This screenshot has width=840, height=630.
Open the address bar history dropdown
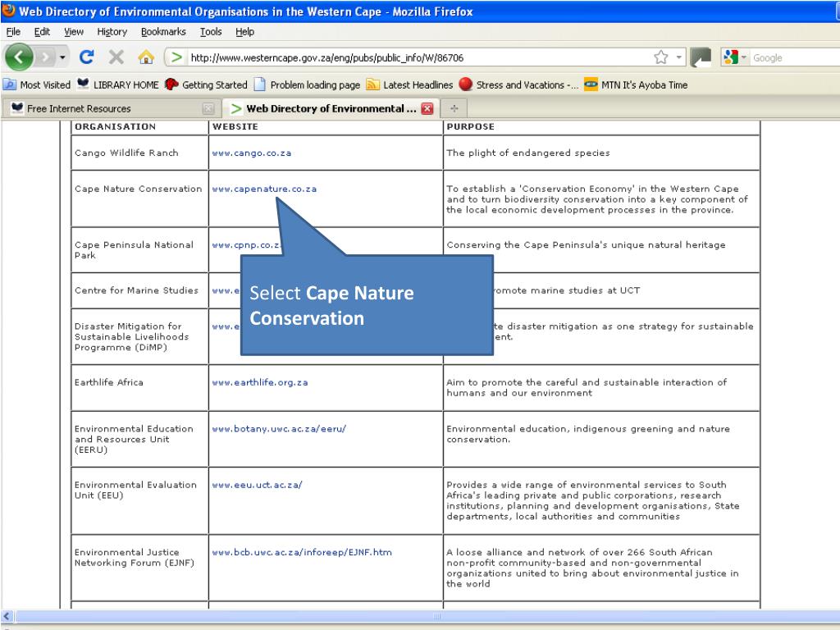[x=678, y=57]
